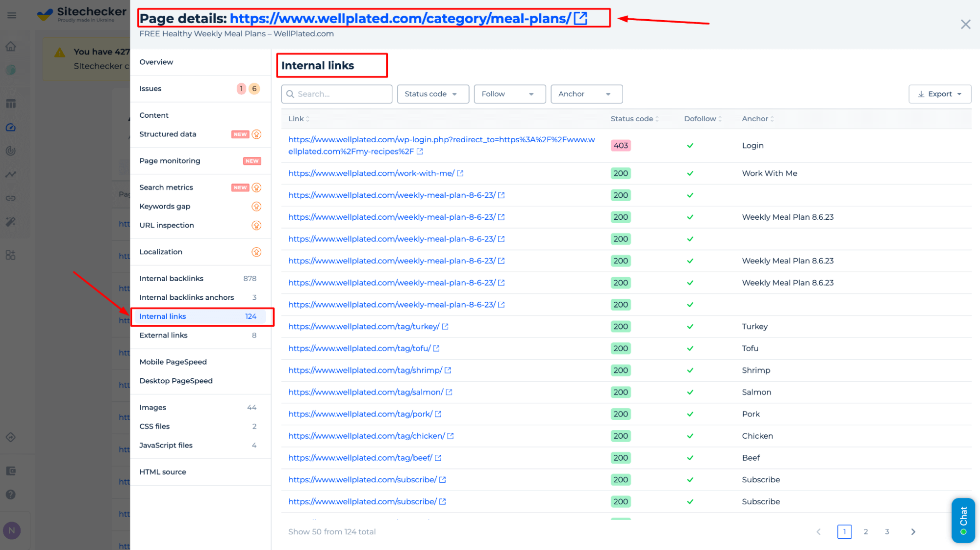The image size is (980, 550).
Task: Expand the Follow filter dropdown
Action: coord(510,94)
